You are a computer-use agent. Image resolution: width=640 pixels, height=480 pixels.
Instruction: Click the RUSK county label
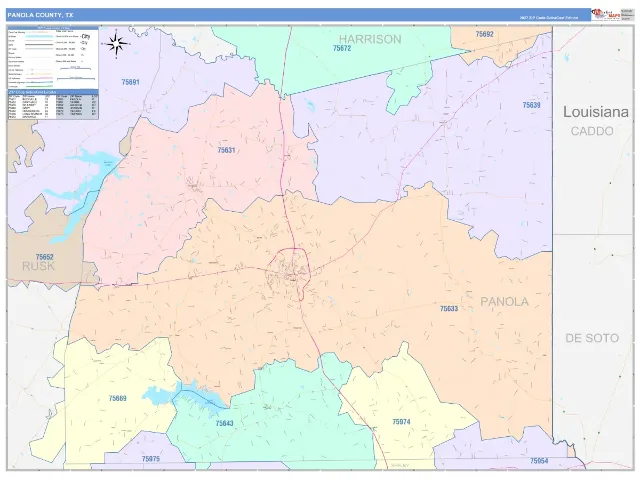(38, 266)
